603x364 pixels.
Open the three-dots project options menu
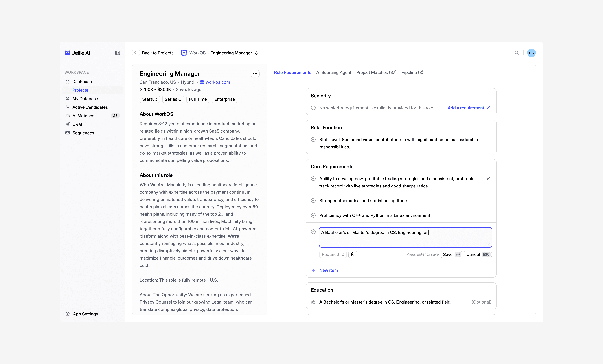pyautogui.click(x=255, y=74)
